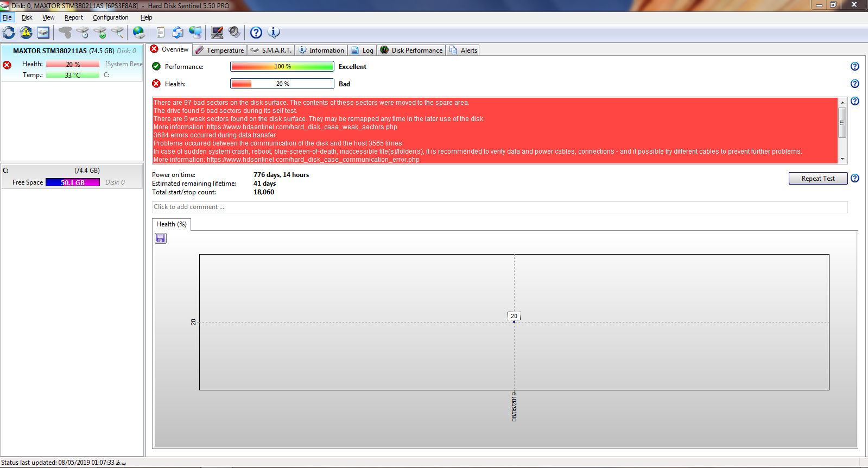Click the computer with screwdriver configuration icon

click(217, 33)
